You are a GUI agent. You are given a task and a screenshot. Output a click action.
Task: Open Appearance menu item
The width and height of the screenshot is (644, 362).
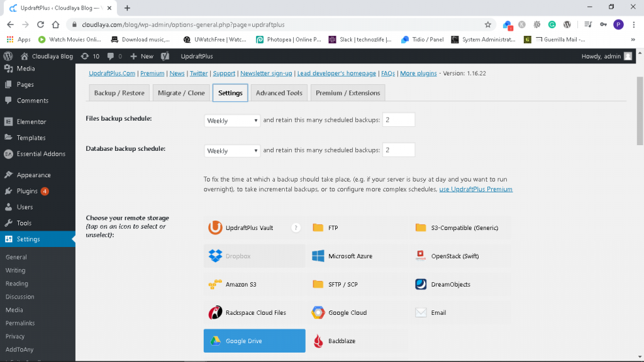point(38,175)
